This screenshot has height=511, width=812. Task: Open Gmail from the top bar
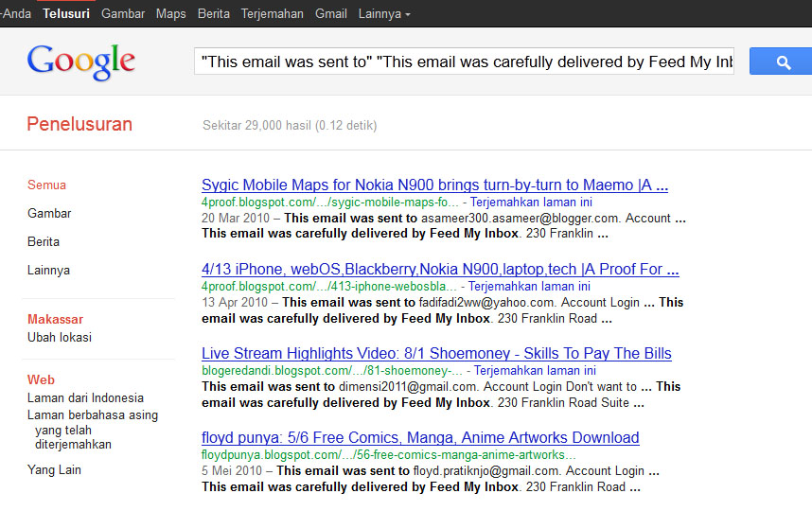point(331,13)
